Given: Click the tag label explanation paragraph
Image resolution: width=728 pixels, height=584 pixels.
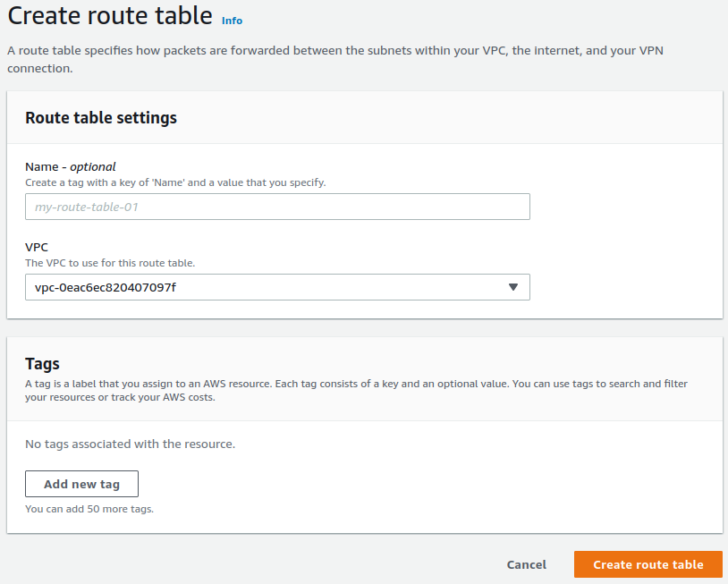Looking at the screenshot, I should [356, 390].
